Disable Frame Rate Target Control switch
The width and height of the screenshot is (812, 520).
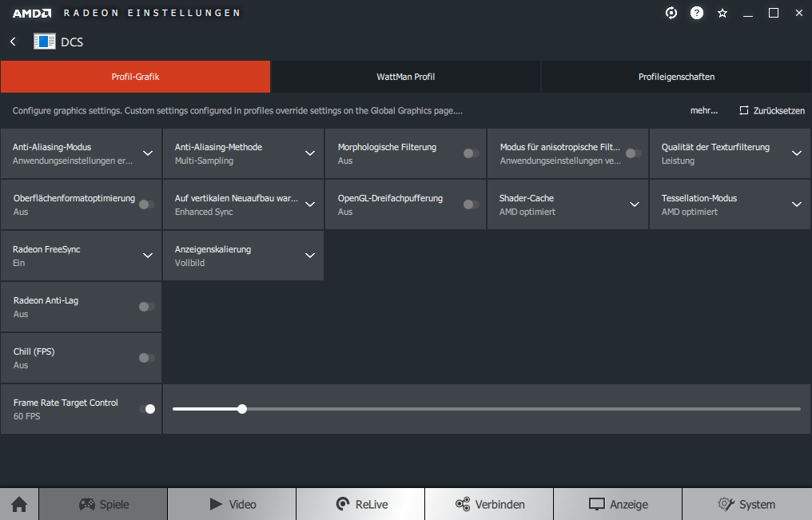147,409
